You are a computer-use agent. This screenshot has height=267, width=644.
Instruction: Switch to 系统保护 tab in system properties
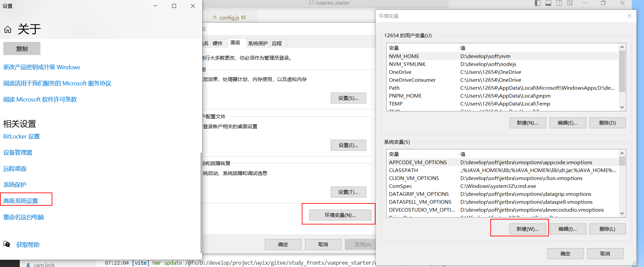[x=258, y=43]
